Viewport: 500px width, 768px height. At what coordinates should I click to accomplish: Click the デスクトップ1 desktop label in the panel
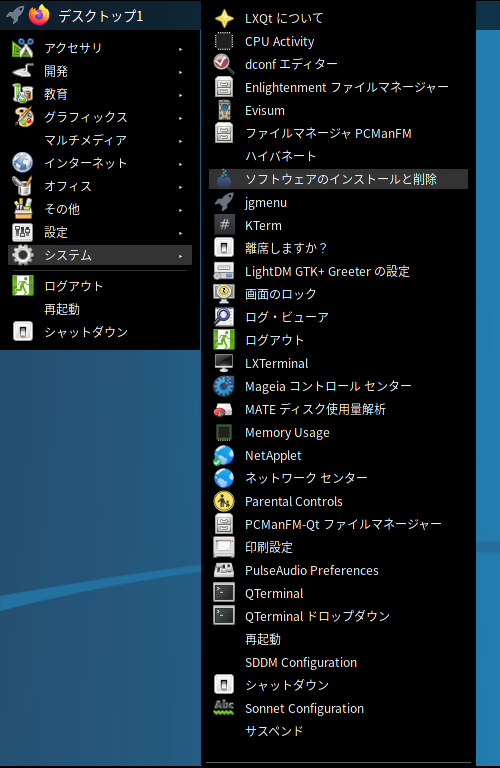pos(101,16)
